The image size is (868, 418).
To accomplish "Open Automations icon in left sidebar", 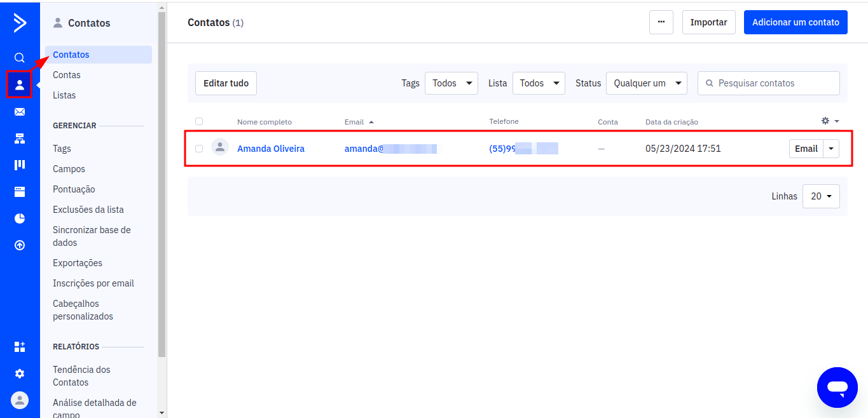I will (20, 138).
